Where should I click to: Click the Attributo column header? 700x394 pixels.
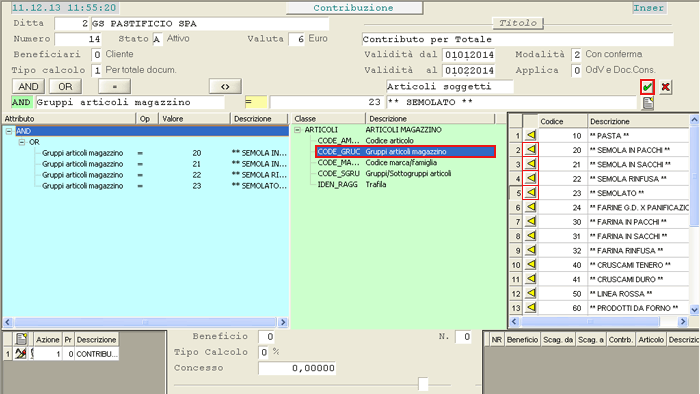click(69, 119)
